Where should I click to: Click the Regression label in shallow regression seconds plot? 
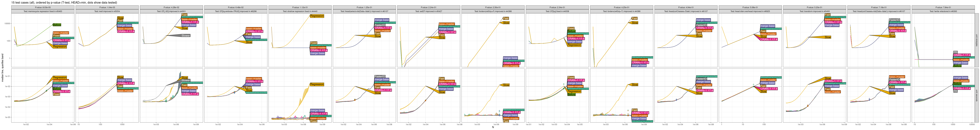317,84
